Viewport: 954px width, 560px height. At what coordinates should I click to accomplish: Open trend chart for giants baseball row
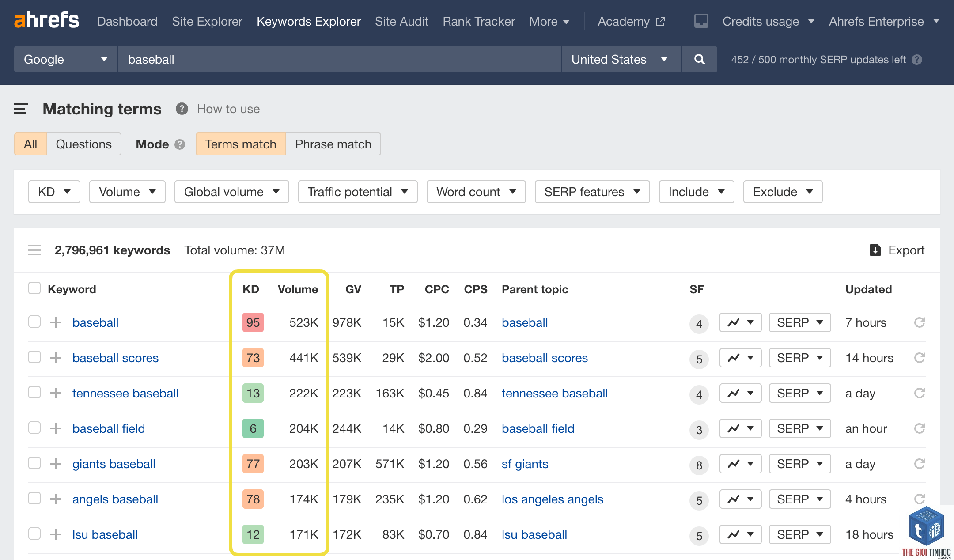pyautogui.click(x=740, y=464)
